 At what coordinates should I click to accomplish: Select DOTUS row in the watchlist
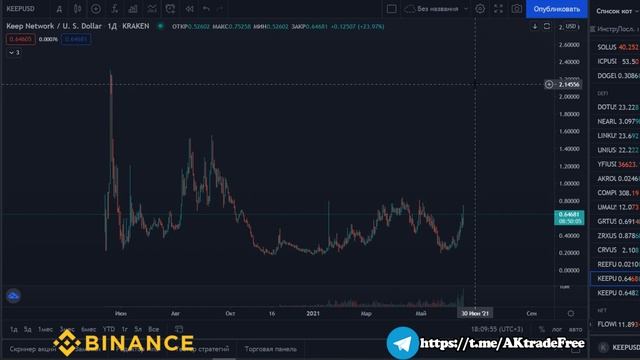[616, 107]
